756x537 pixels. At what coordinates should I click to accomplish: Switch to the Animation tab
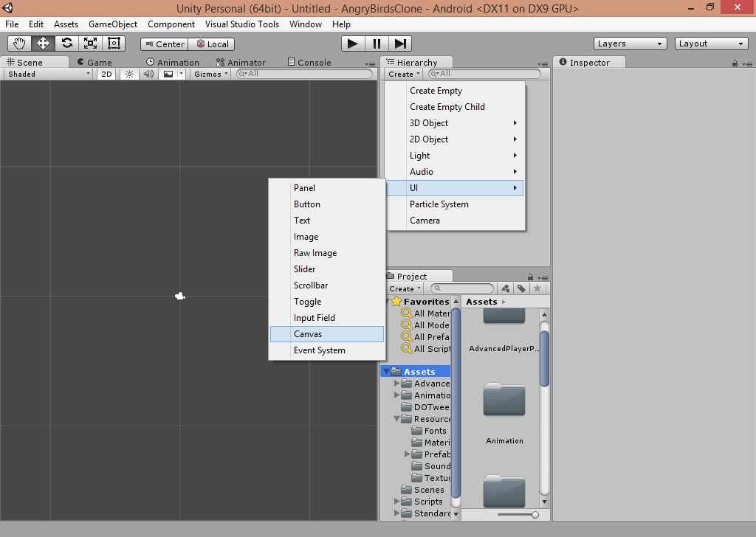(x=173, y=62)
